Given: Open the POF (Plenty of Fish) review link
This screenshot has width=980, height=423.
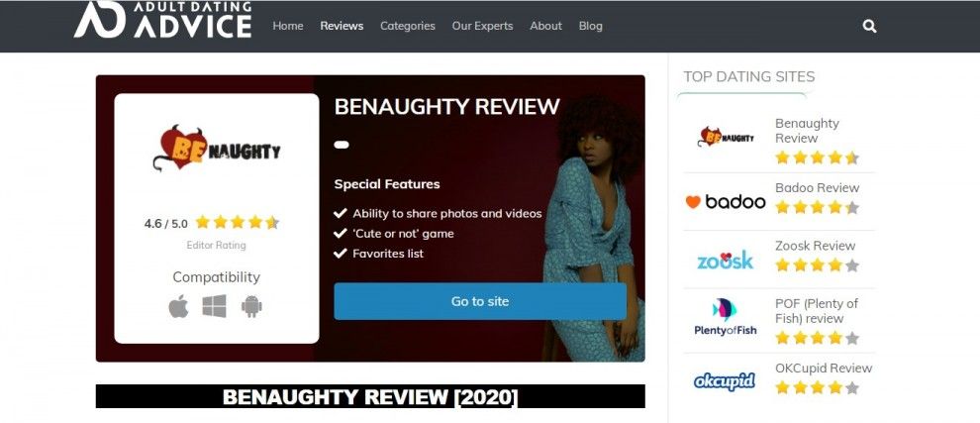Looking at the screenshot, I should pos(817,311).
